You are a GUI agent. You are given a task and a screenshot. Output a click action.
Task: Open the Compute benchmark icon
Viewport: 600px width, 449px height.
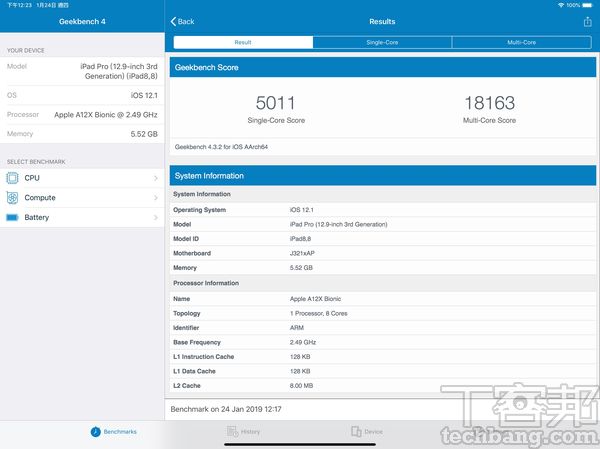pos(12,198)
